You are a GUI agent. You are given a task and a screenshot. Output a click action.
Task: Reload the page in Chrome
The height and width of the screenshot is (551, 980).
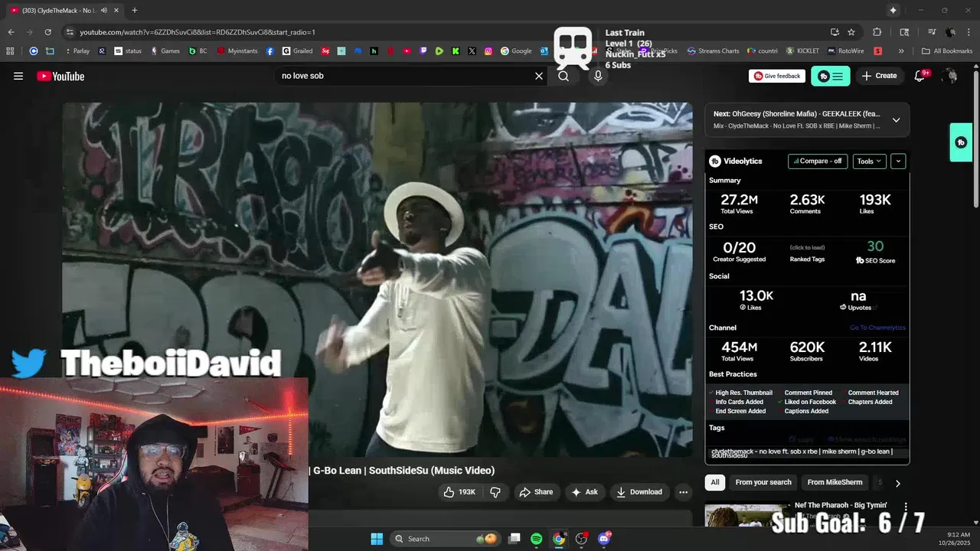pyautogui.click(x=47, y=32)
